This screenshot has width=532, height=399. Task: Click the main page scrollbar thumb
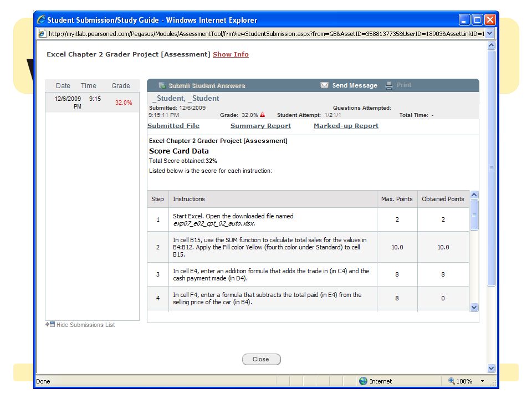click(x=491, y=168)
